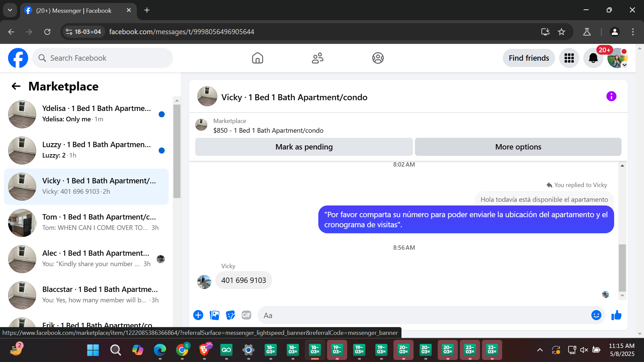Show hidden system tray icons
This screenshot has height=362, width=644.
540,350
